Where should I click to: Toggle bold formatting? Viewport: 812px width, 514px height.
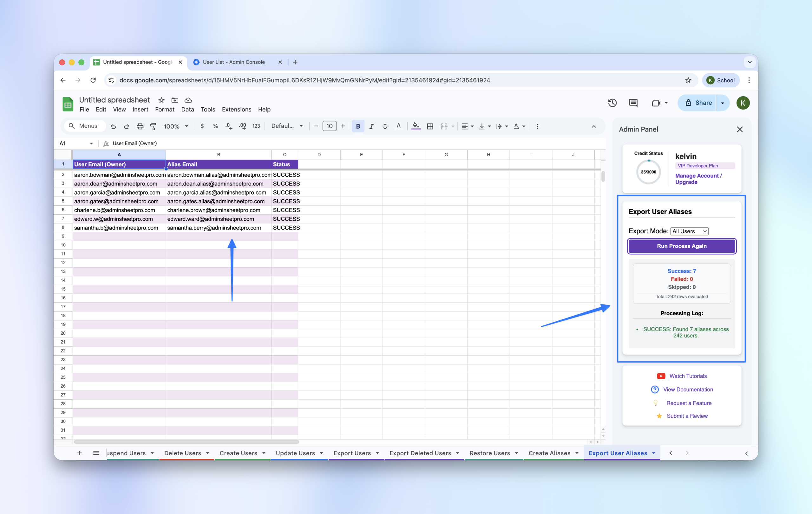pos(358,126)
